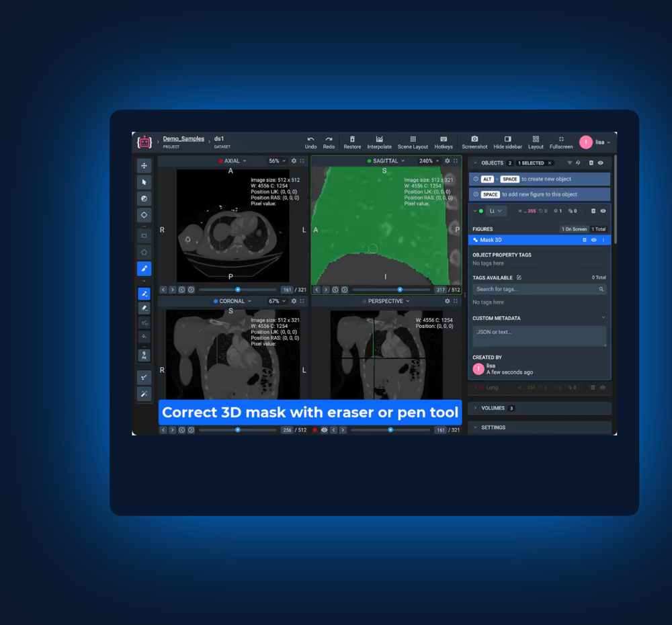Image resolution: width=672 pixels, height=625 pixels.
Task: Select the polygon shape tool
Action: pyautogui.click(x=144, y=252)
